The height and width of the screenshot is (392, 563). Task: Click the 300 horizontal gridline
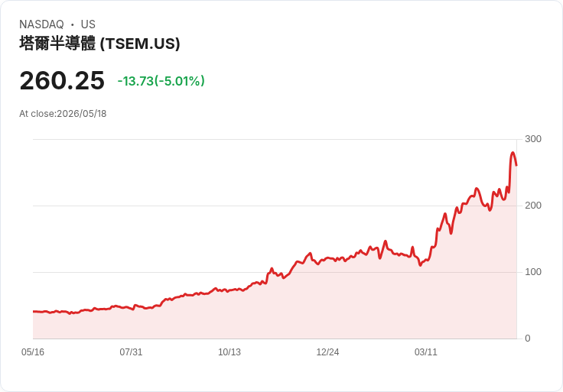point(275,139)
